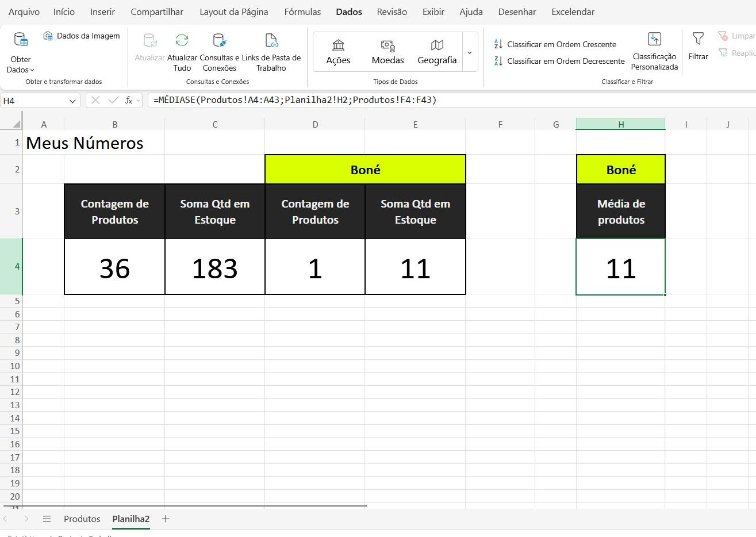Open the Revisão tab
Viewport: 756px width, 537px height.
[392, 11]
